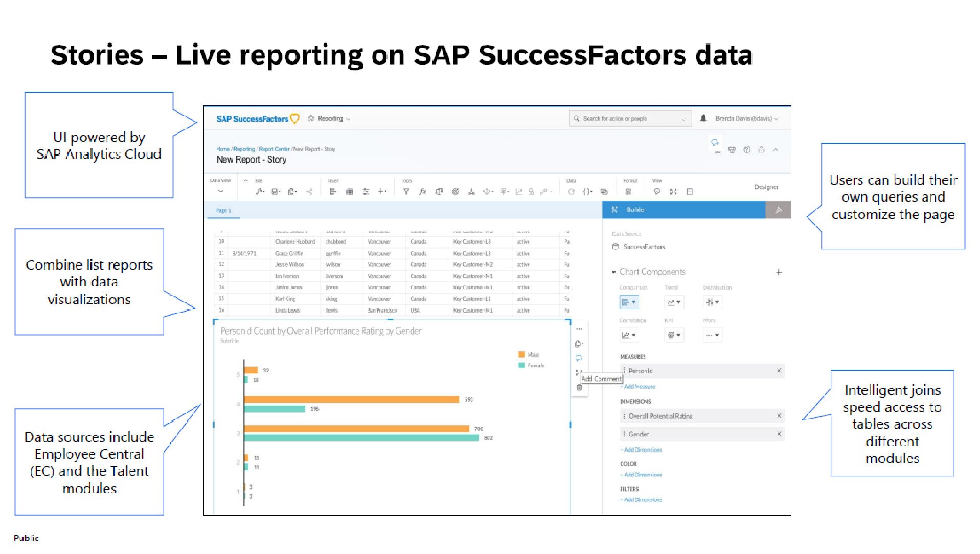The width and height of the screenshot is (980, 554).
Task: Open the Reporting menu in the header
Action: [329, 118]
